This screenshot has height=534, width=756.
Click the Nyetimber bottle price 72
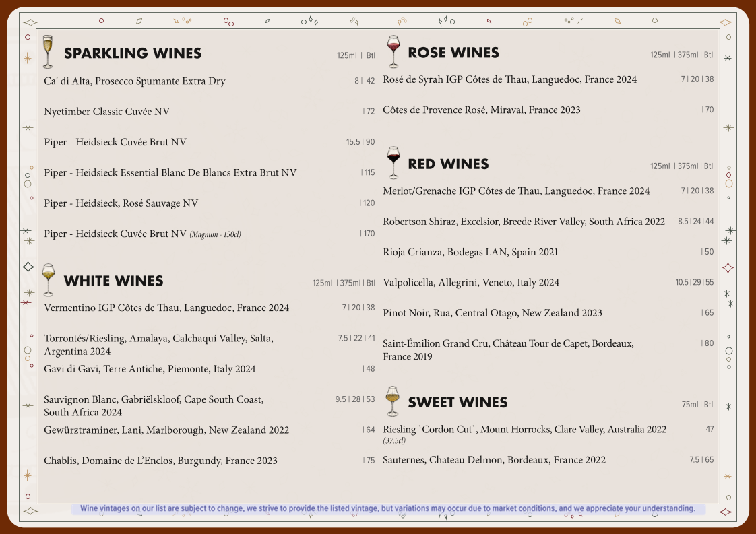click(x=369, y=111)
